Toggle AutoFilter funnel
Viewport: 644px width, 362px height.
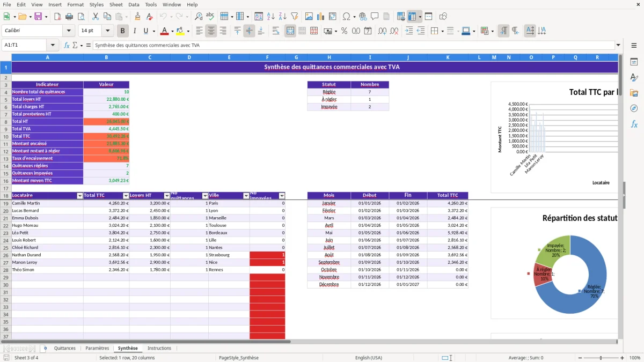point(295,17)
